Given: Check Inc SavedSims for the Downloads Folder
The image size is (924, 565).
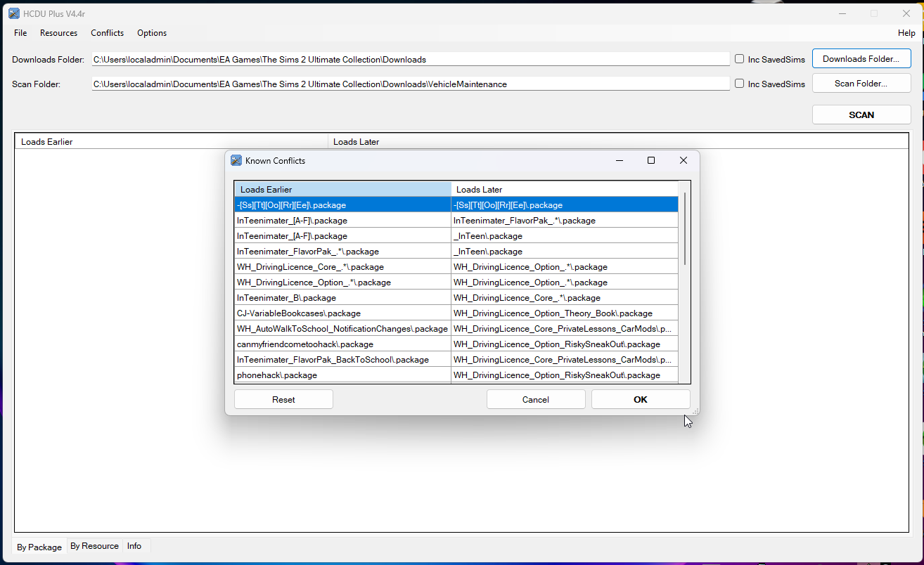Looking at the screenshot, I should click(738, 59).
